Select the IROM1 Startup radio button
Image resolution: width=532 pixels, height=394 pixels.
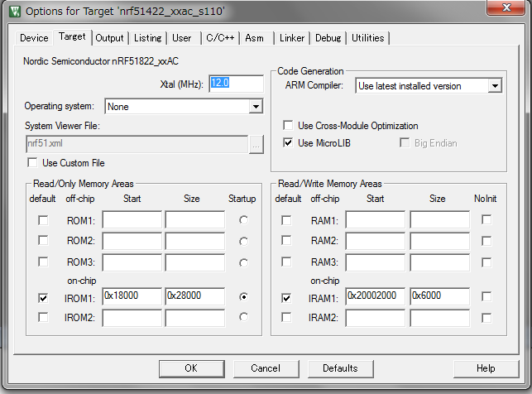[x=243, y=297]
